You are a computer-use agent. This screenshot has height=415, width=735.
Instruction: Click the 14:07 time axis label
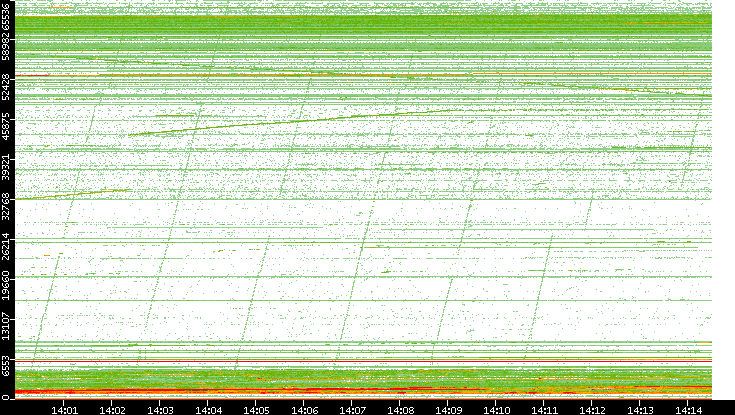click(x=352, y=408)
